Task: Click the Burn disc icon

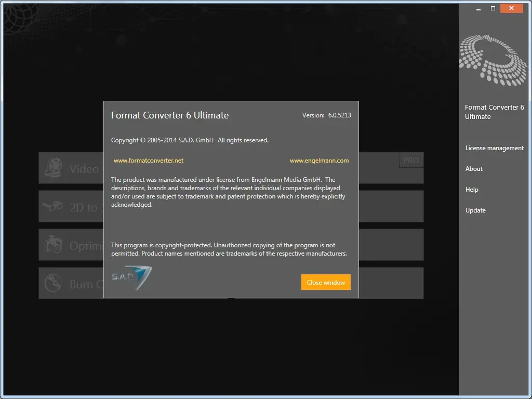Action: point(54,283)
